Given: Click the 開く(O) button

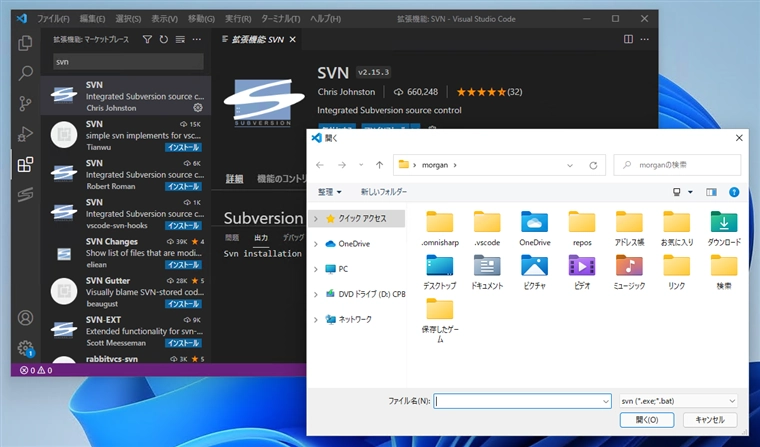Looking at the screenshot, I should (647, 420).
